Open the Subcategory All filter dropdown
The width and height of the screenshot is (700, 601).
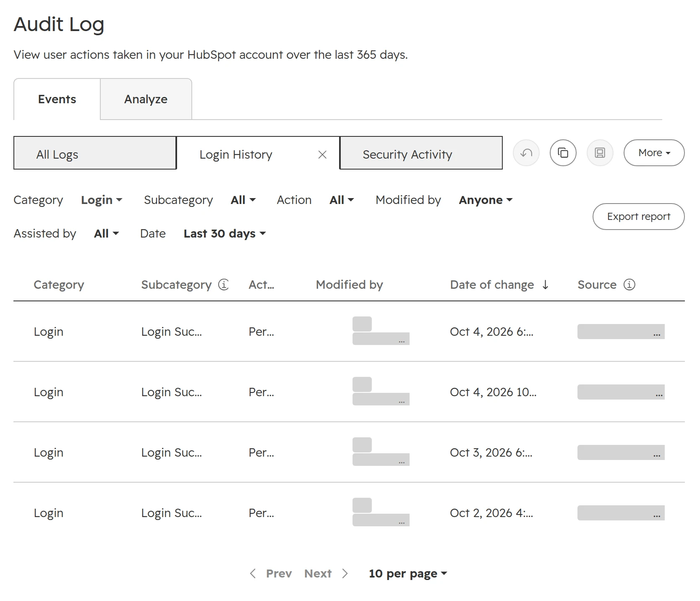pyautogui.click(x=243, y=200)
